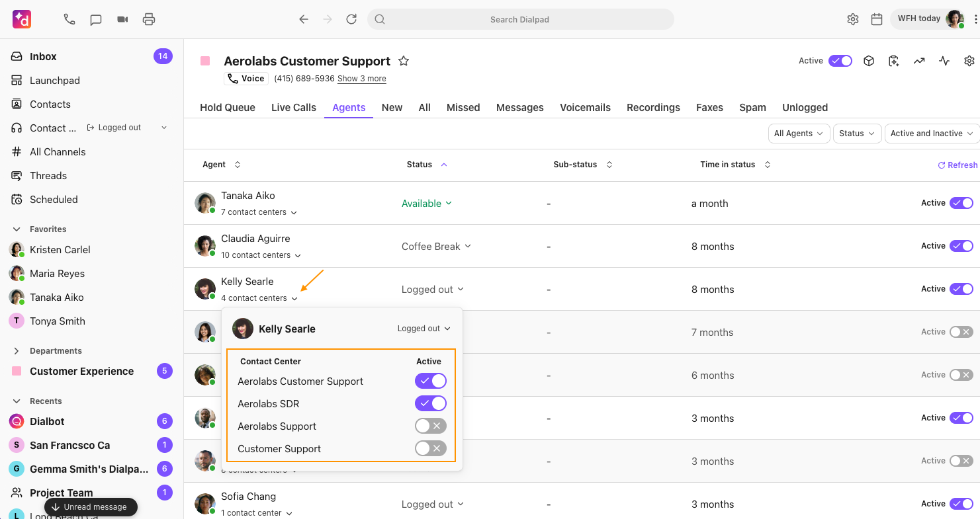Collapse the Favorites section
This screenshot has width=980, height=519.
(x=17, y=229)
